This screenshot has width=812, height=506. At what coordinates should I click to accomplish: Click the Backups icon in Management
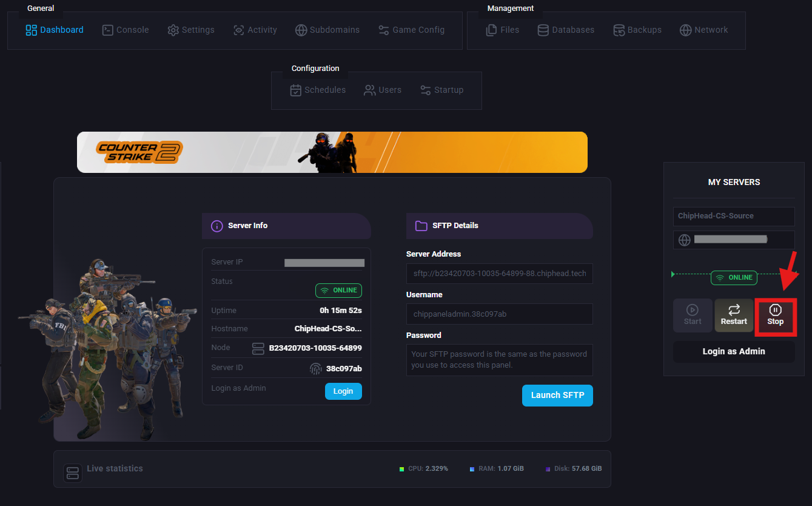(619, 30)
